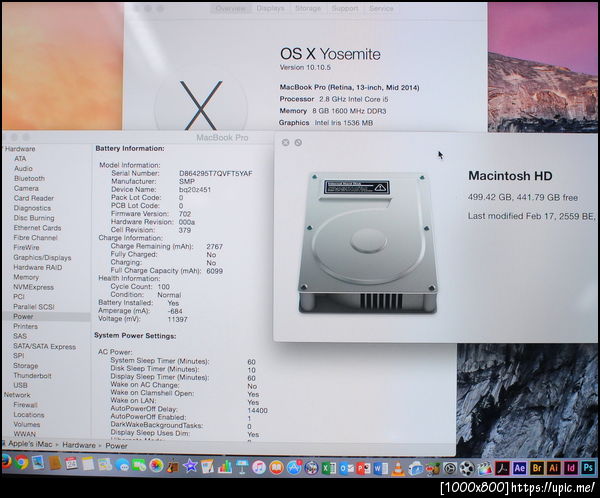The image size is (600, 498).
Task: Select Card Reader in the sidebar
Action: click(x=34, y=198)
